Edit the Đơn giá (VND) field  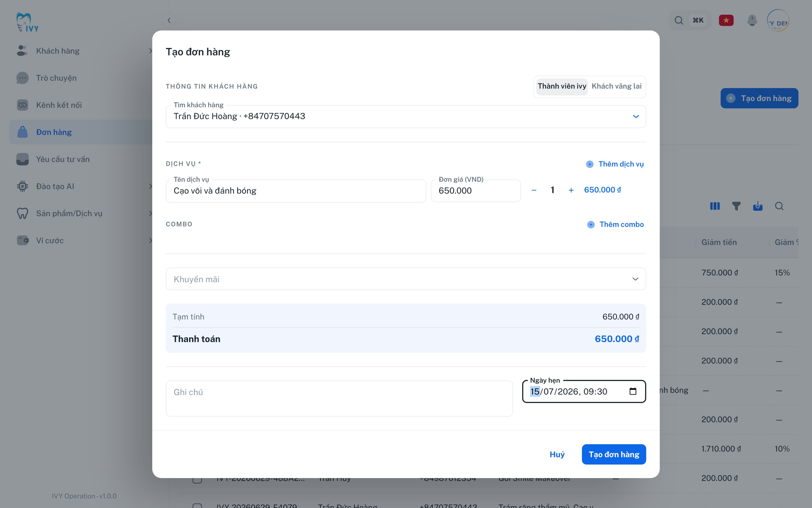coord(475,191)
